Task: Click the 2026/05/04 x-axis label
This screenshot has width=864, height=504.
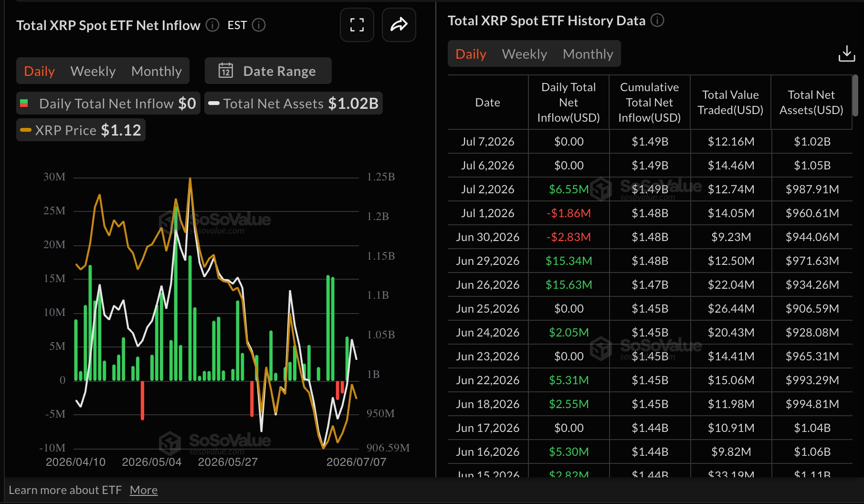Action: (x=152, y=462)
